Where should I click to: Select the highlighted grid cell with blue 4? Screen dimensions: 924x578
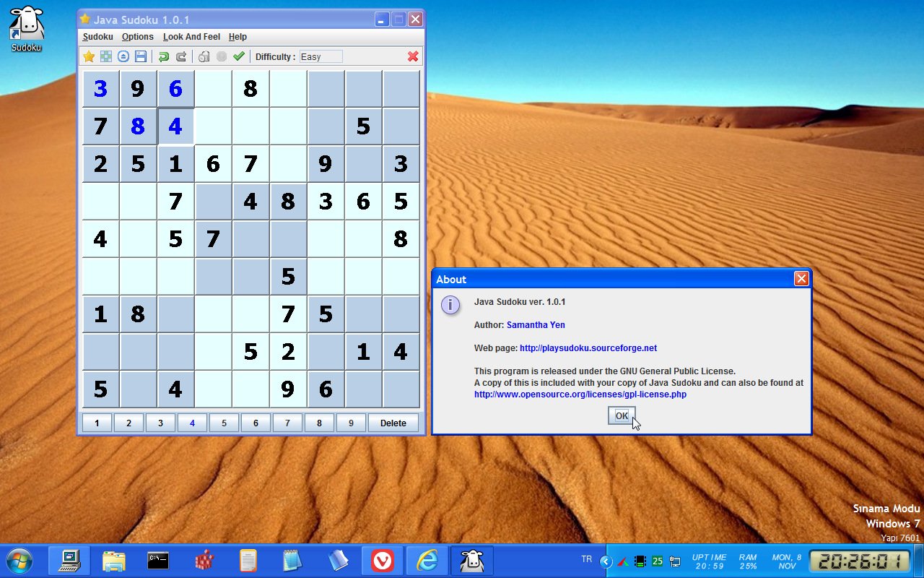[175, 126]
